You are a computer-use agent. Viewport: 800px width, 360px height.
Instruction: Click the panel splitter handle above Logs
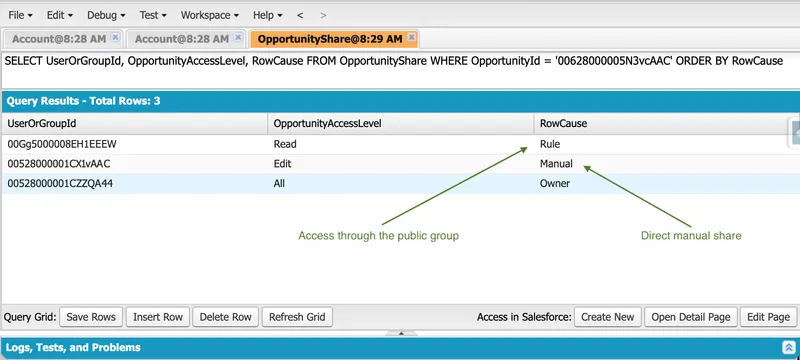(401, 333)
